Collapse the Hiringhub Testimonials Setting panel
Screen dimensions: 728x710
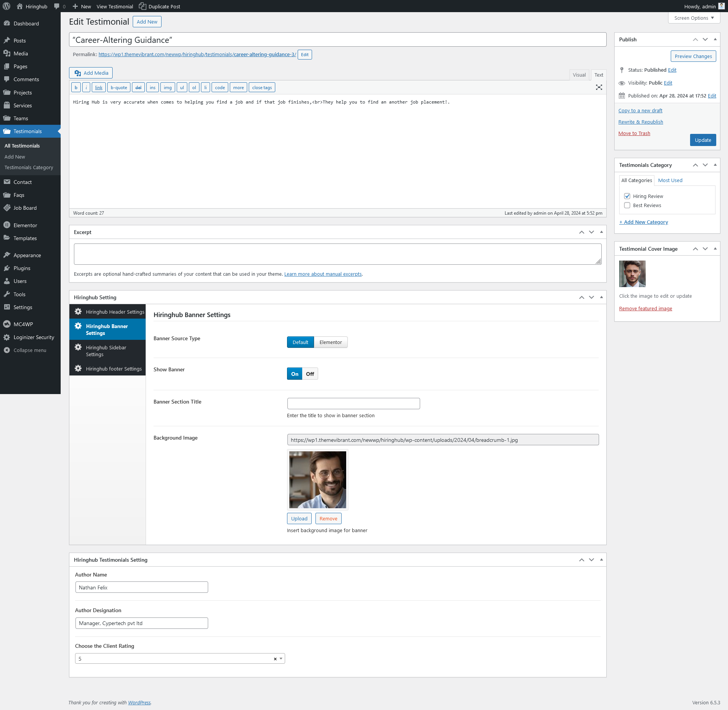[601, 560]
